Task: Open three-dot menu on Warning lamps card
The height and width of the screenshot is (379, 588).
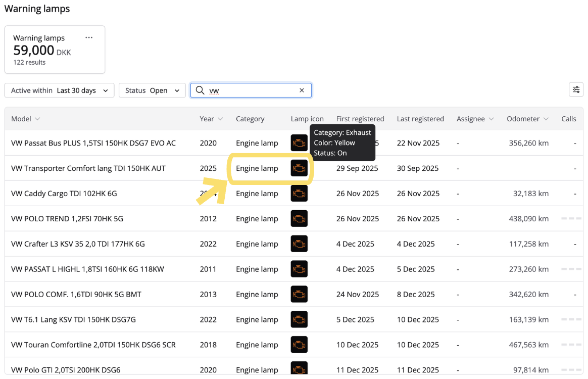Action: tap(89, 38)
